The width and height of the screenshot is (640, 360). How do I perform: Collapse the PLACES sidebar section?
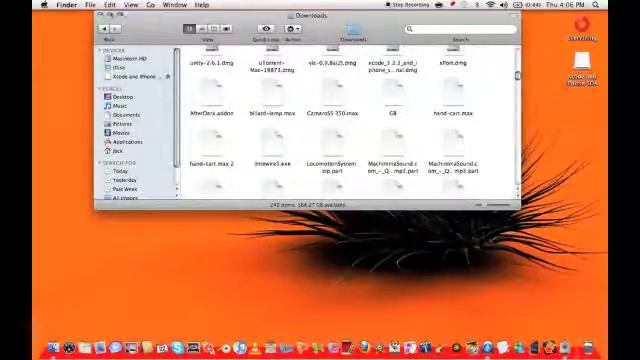click(x=100, y=89)
